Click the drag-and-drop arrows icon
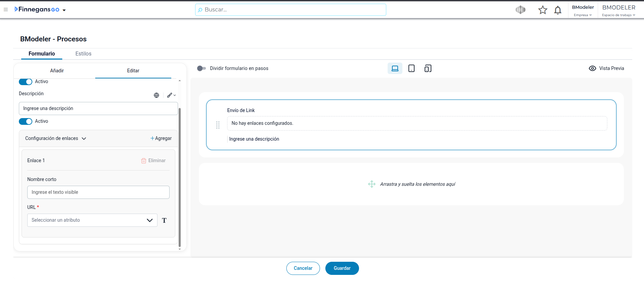 pyautogui.click(x=371, y=184)
